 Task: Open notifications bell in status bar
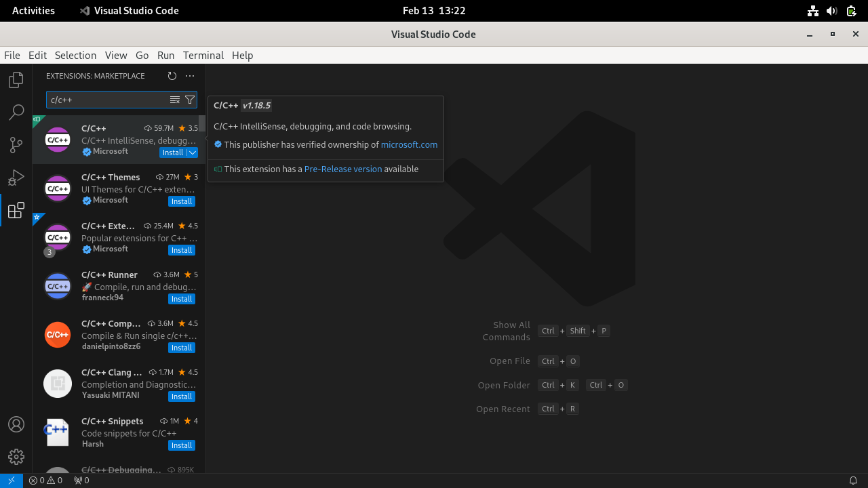pyautogui.click(x=853, y=481)
